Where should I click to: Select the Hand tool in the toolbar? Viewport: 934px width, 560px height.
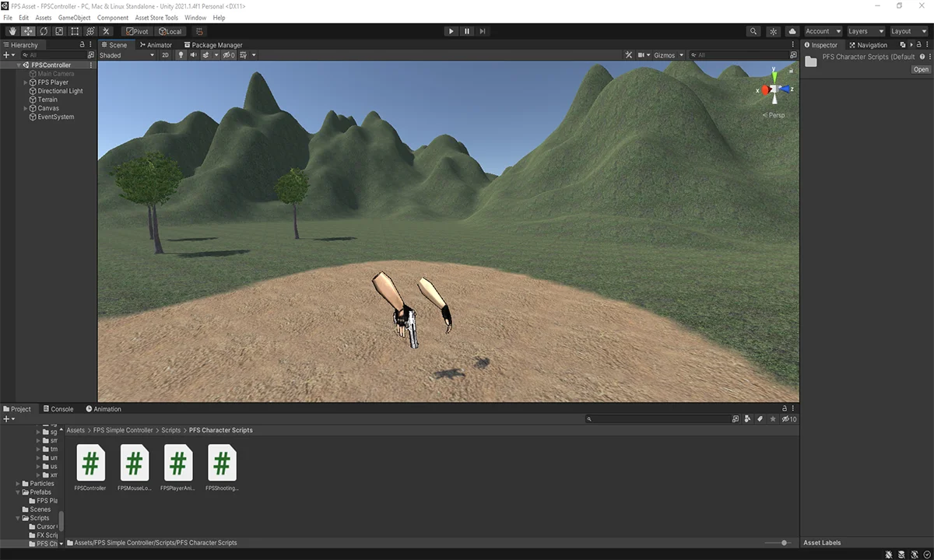[12, 31]
